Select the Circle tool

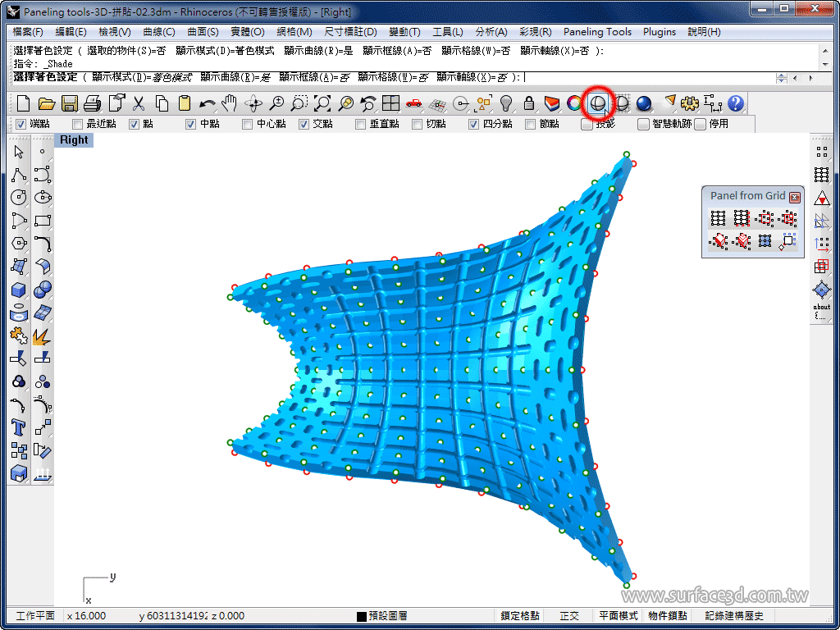click(x=19, y=197)
